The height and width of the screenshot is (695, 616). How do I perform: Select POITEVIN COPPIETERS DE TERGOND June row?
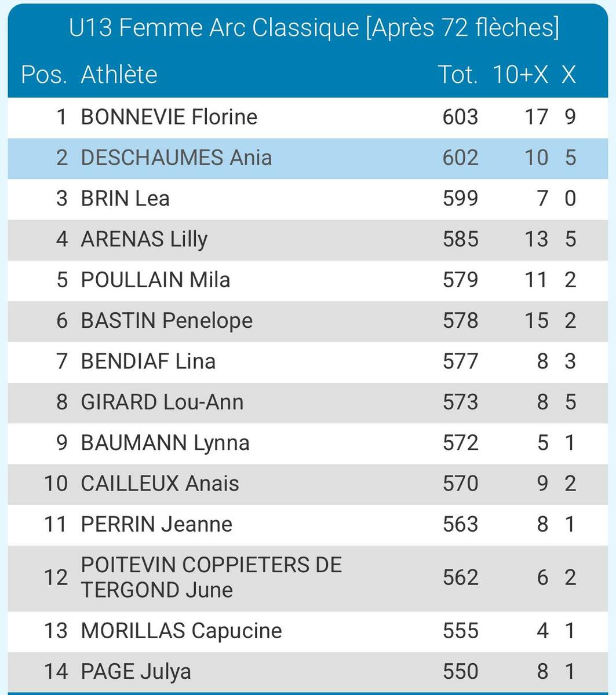(211, 577)
